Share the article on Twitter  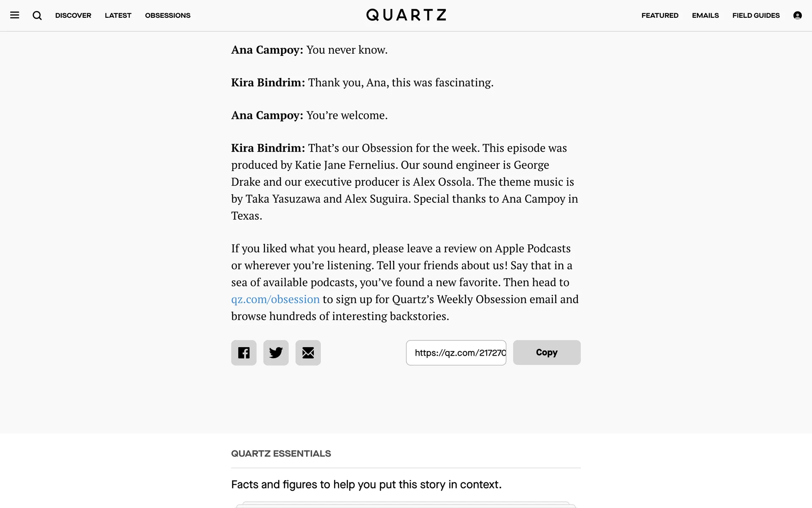[276, 353]
